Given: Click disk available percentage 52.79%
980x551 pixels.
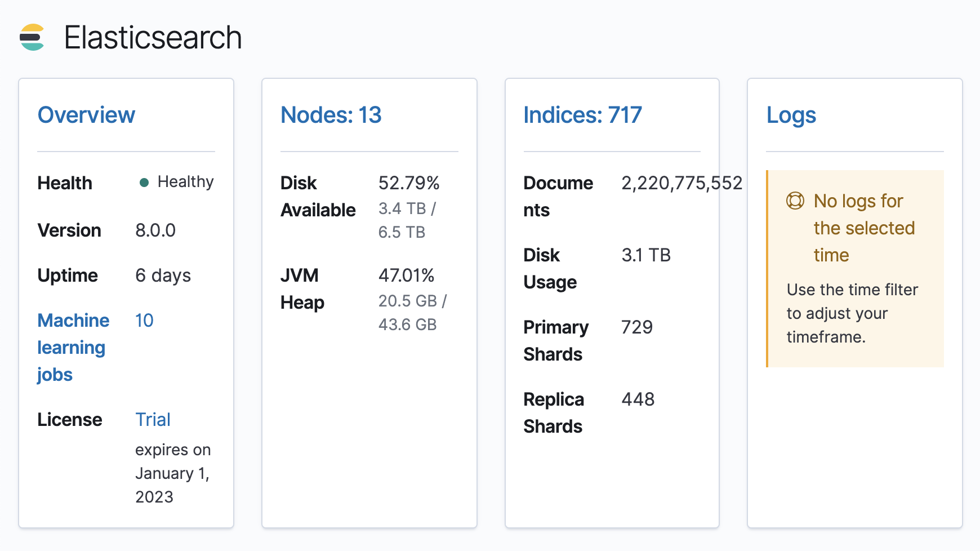Looking at the screenshot, I should [x=409, y=183].
